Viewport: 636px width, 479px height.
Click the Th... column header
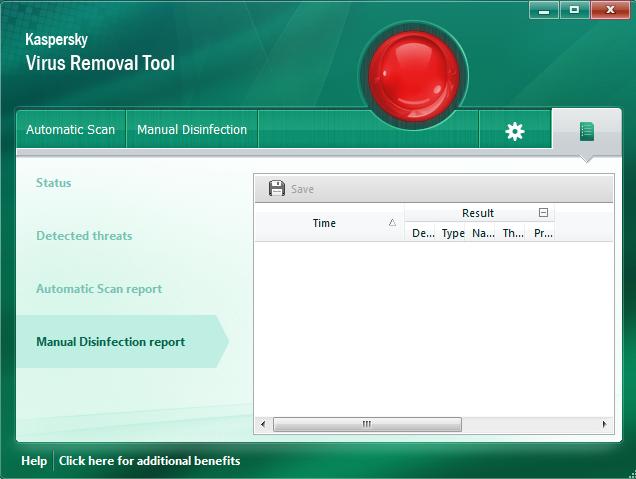pos(510,233)
